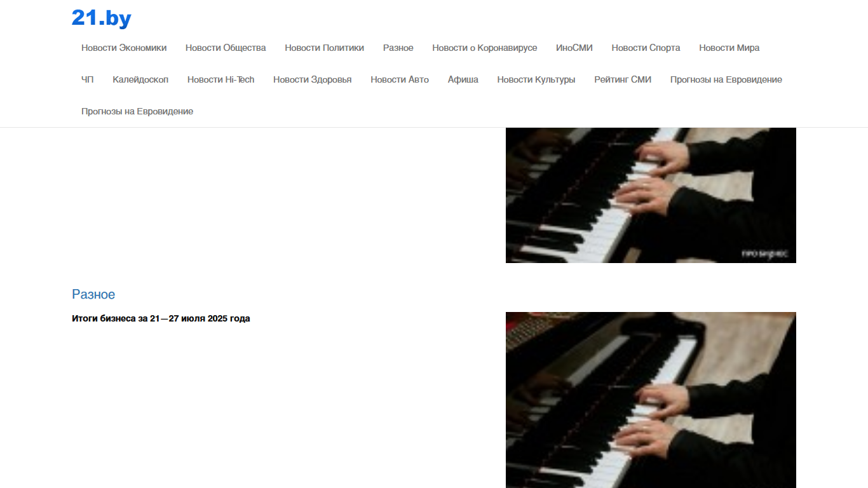Image resolution: width=868 pixels, height=488 pixels.
Task: Open Новости Экономики menu item
Action: 124,48
